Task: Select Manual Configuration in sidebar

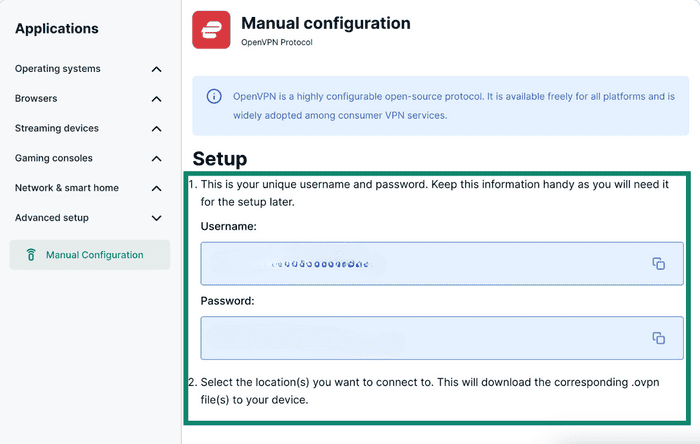Action: (x=90, y=255)
